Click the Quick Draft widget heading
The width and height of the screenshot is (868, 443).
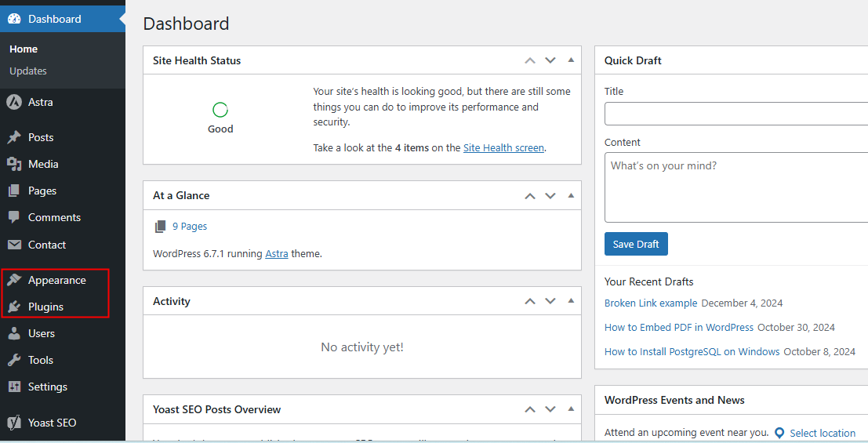point(633,60)
